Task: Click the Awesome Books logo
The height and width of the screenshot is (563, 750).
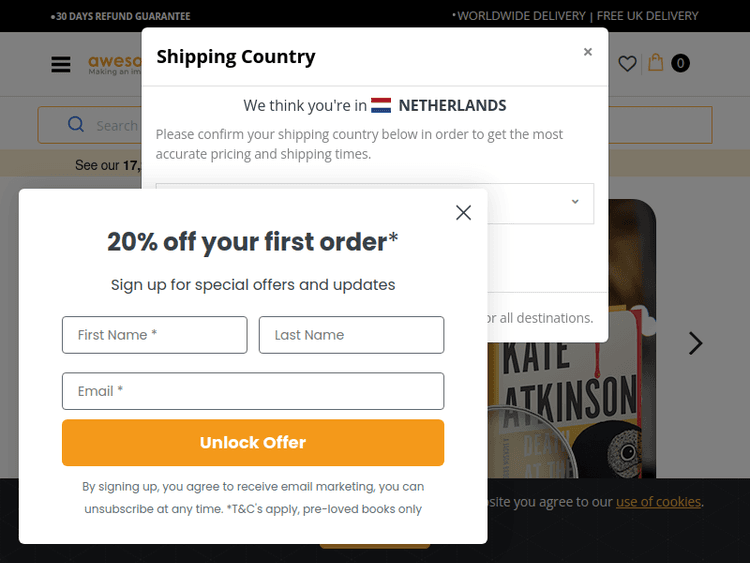Action: pos(112,64)
